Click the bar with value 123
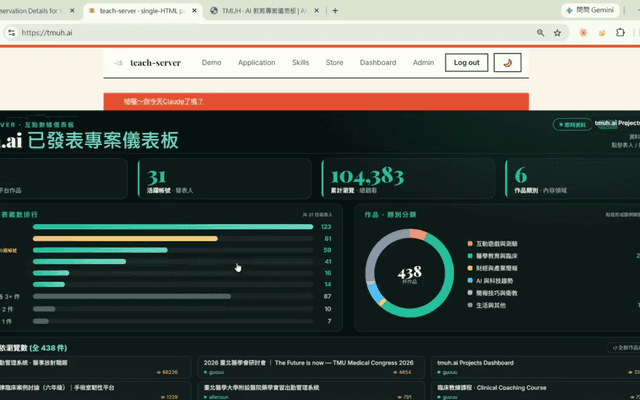This screenshot has width=640, height=400. tap(173, 227)
